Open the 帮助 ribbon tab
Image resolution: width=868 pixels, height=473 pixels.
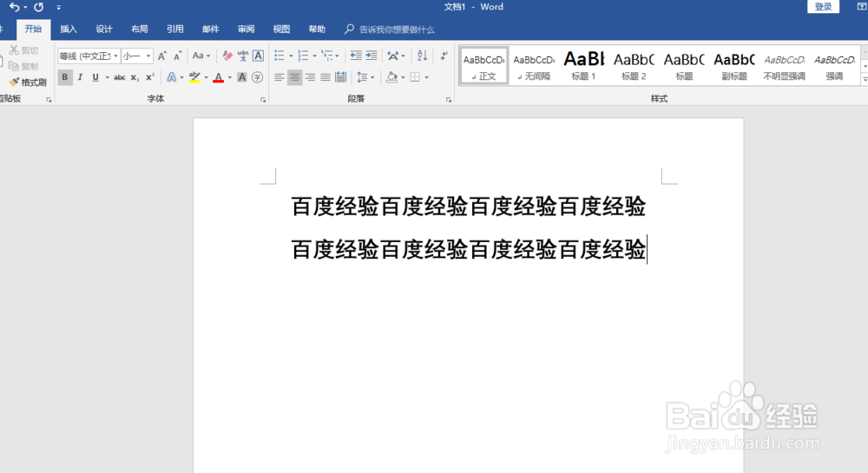317,30
